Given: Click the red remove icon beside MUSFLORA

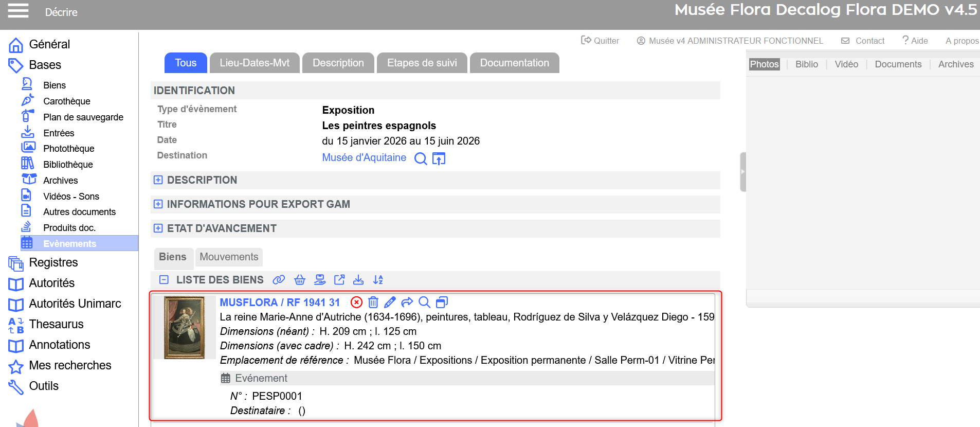Looking at the screenshot, I should coord(356,303).
